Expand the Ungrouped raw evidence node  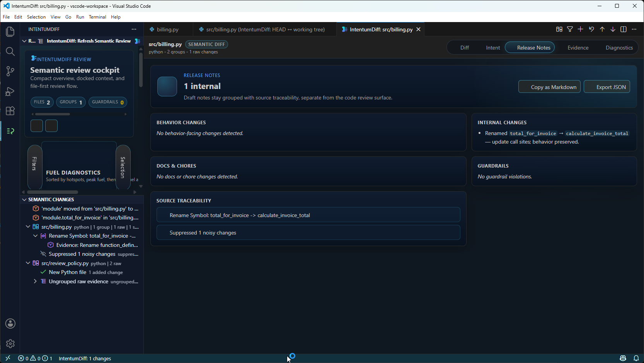[x=35, y=281]
